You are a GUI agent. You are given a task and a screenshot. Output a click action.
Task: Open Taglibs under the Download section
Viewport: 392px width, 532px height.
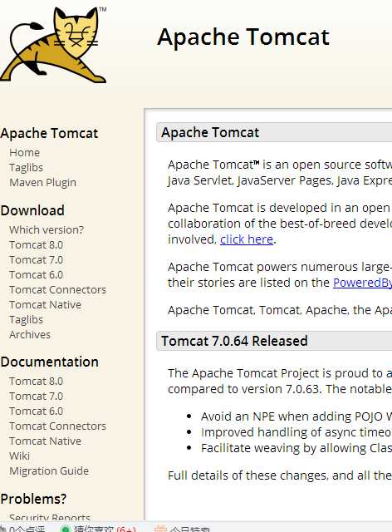click(26, 319)
